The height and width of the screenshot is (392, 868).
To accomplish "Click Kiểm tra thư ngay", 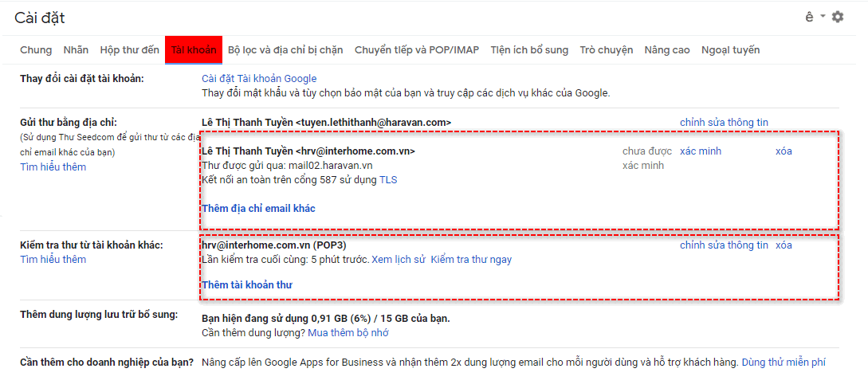I will pos(471,259).
